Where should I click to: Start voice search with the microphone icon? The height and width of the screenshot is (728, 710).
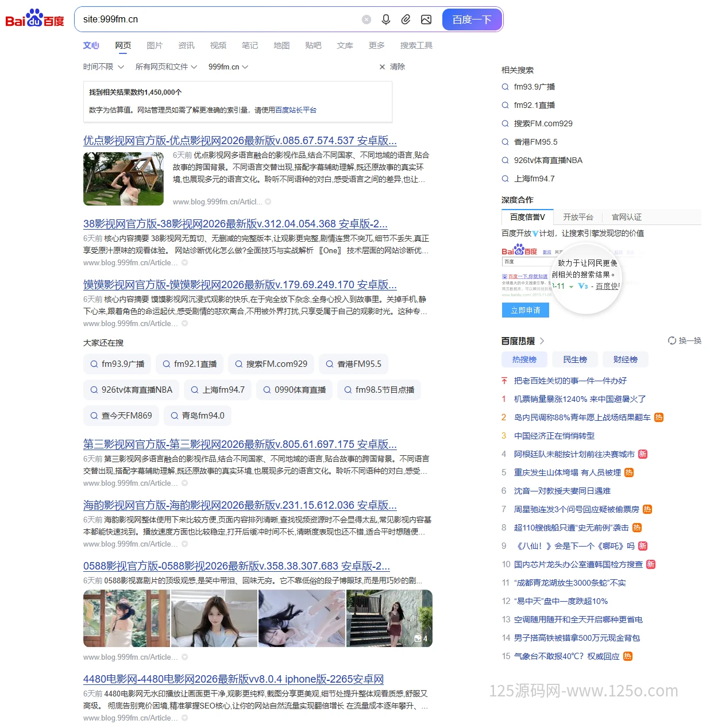(386, 20)
